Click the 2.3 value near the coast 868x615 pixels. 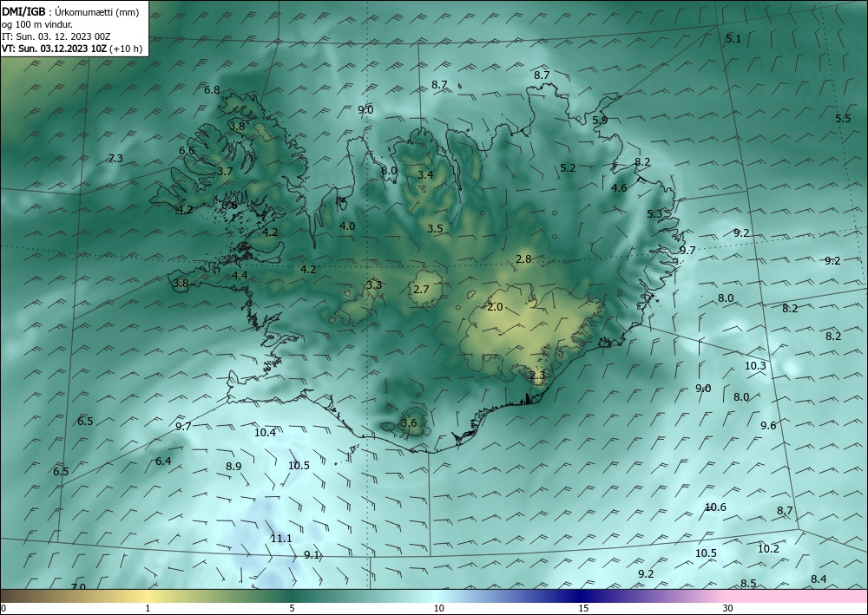pyautogui.click(x=537, y=376)
